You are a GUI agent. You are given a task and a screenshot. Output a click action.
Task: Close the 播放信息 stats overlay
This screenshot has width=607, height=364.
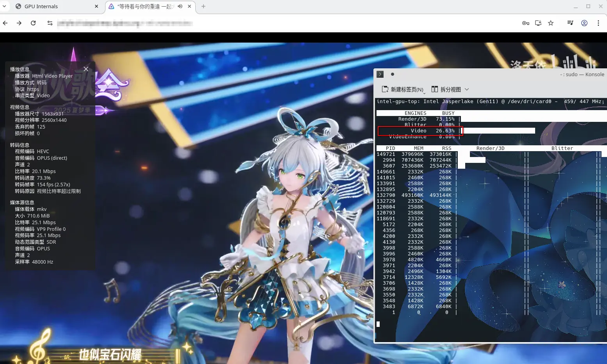[x=86, y=69]
